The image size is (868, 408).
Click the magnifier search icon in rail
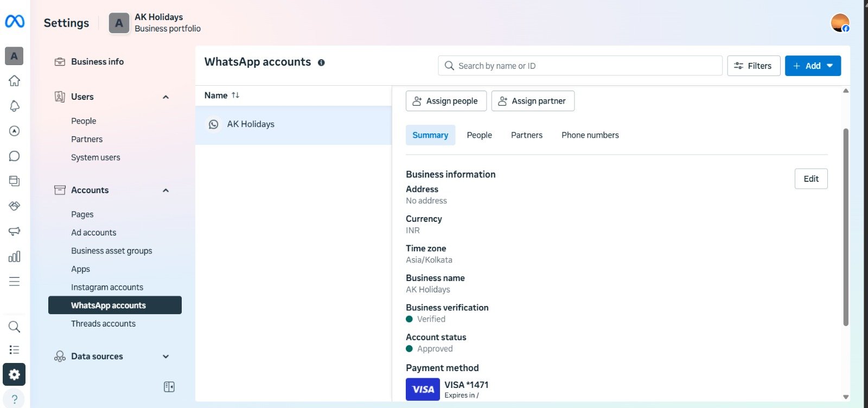pyautogui.click(x=15, y=327)
